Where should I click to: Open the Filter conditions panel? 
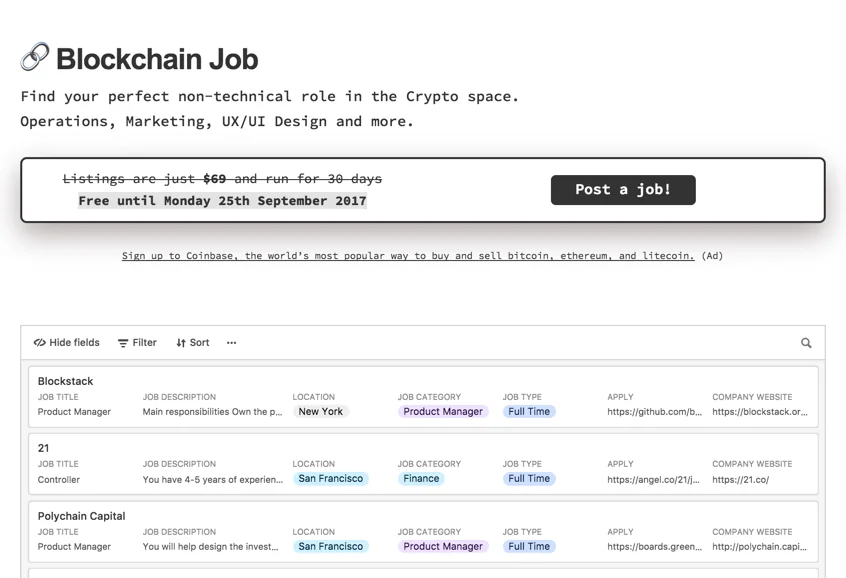click(137, 342)
